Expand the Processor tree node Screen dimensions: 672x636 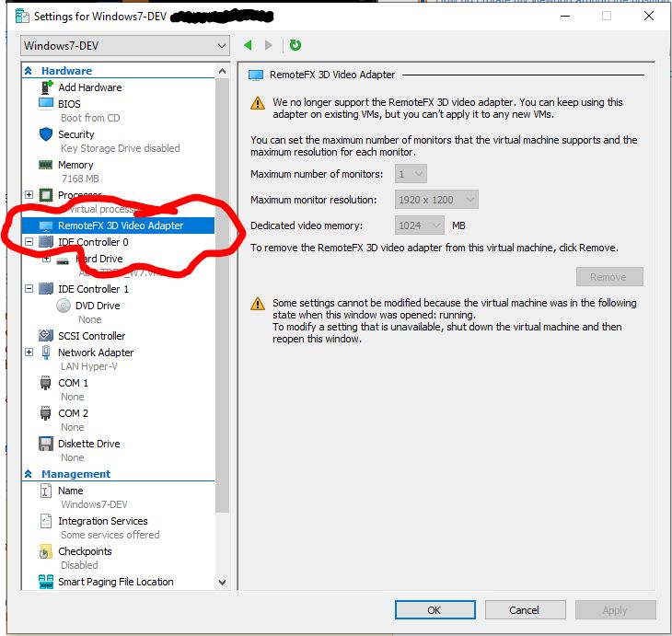pyautogui.click(x=29, y=194)
